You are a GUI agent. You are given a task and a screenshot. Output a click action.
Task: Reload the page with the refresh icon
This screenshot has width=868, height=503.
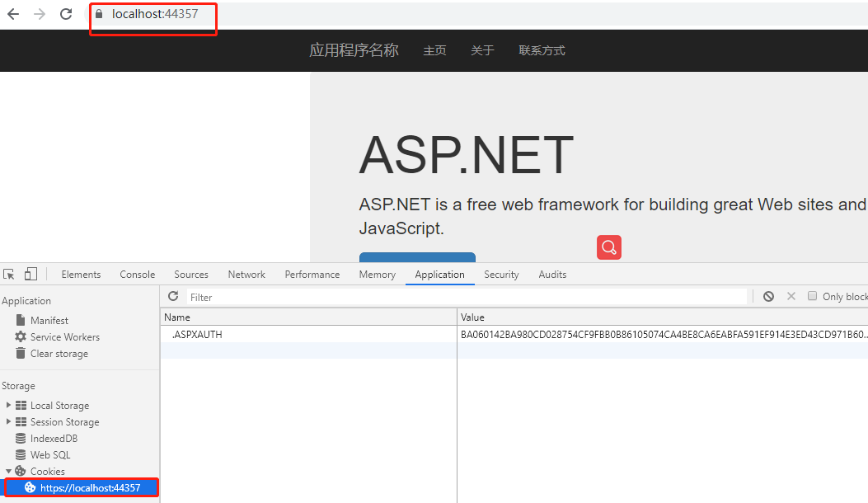(66, 14)
